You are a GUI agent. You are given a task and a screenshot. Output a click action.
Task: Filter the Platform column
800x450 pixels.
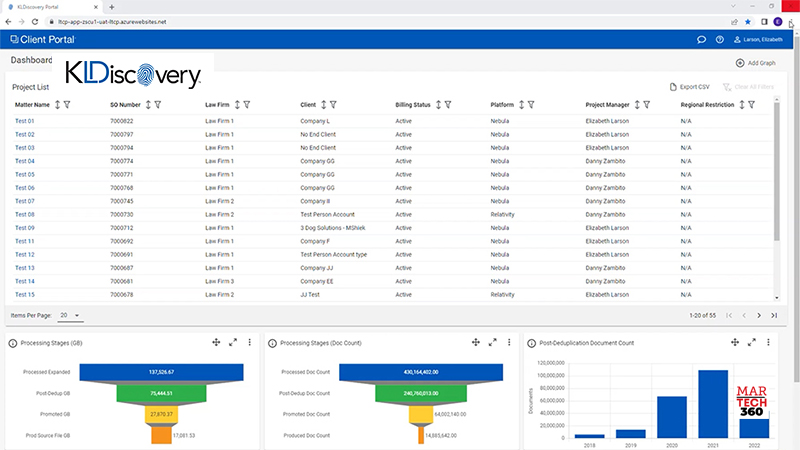coord(531,105)
